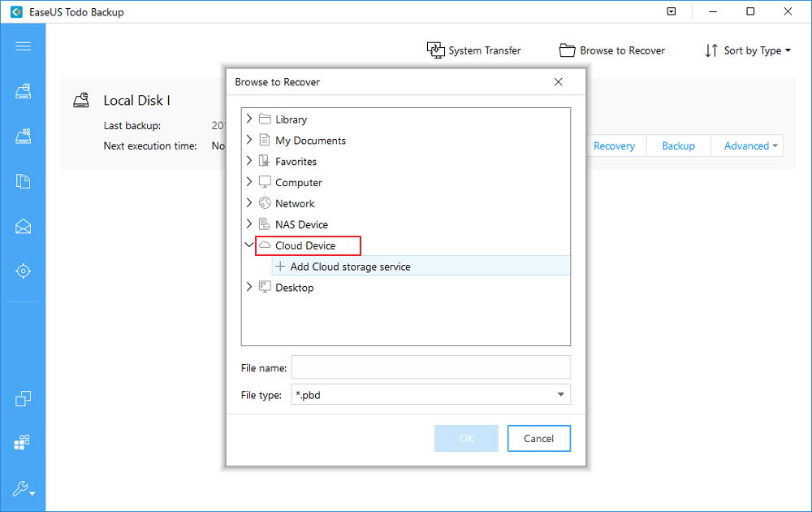This screenshot has height=512, width=812.
Task: Click System Transfer in top toolbar
Action: 474,50
